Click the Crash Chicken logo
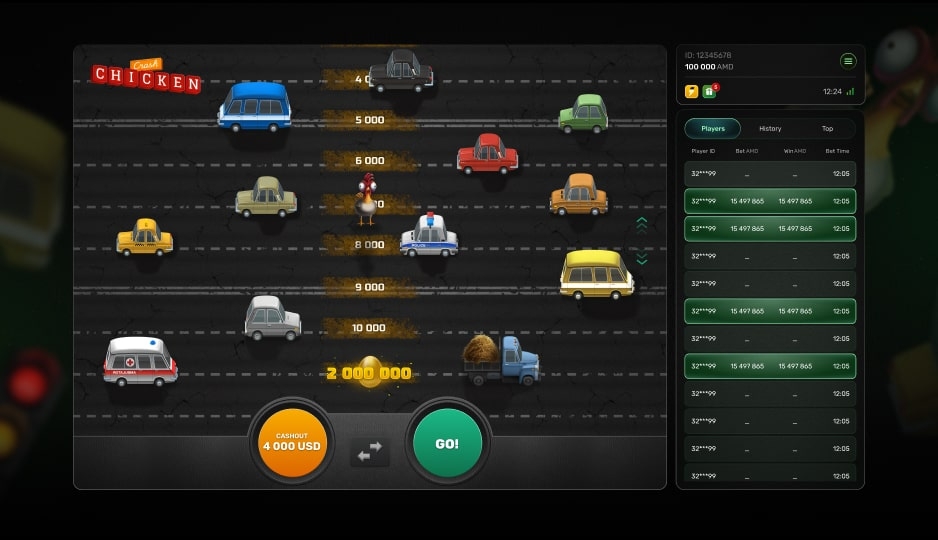The height and width of the screenshot is (540, 938). [x=146, y=76]
